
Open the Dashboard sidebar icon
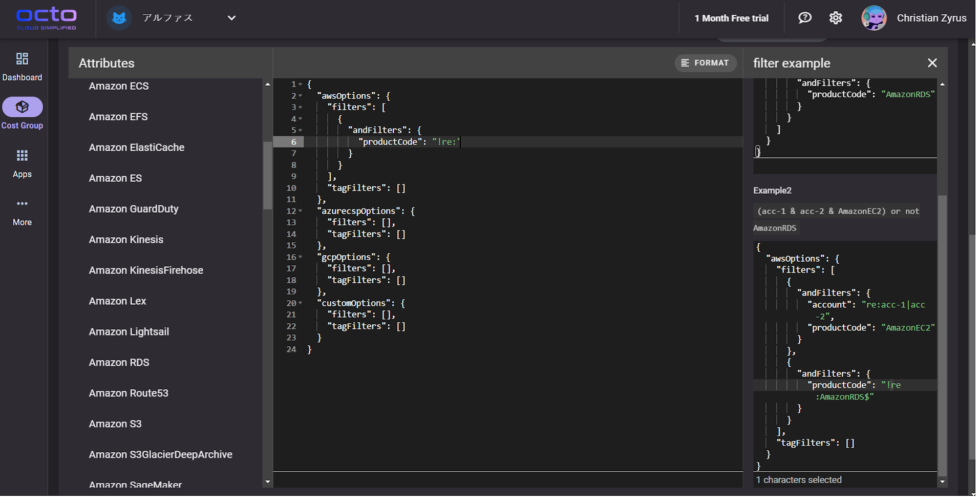(22, 59)
